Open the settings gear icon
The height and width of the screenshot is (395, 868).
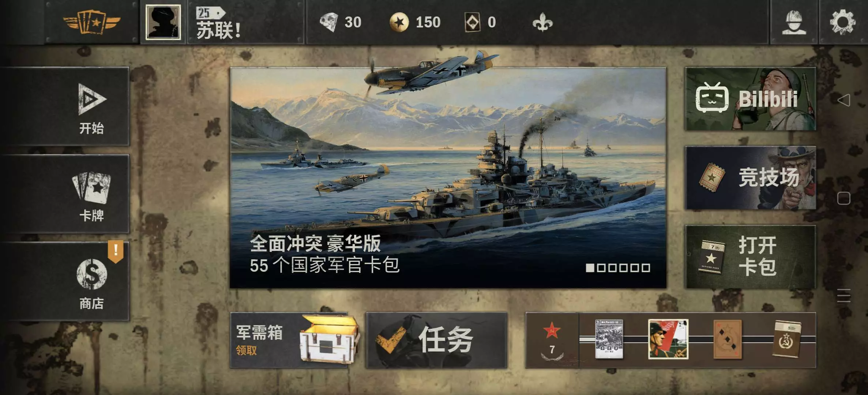point(843,22)
